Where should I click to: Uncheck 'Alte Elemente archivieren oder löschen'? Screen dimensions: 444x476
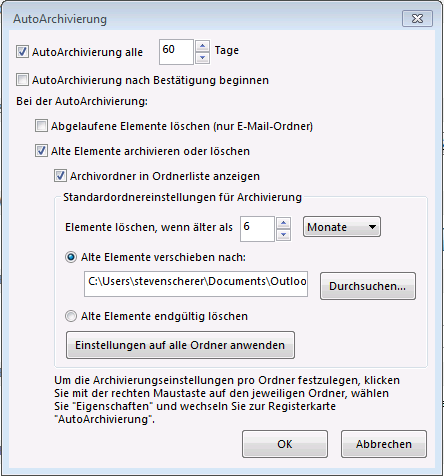pos(41,151)
